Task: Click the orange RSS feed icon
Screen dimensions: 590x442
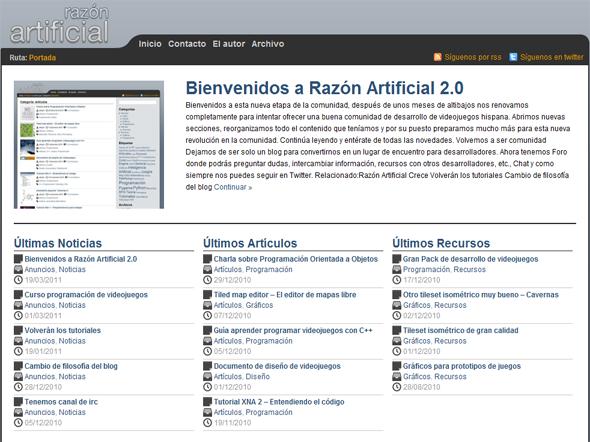Action: 437,57
